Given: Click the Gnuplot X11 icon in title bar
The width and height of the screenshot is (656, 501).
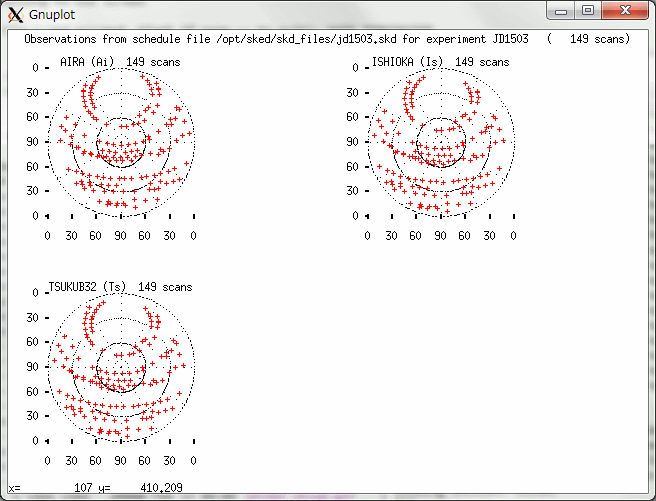Looking at the screenshot, I should coord(15,15).
